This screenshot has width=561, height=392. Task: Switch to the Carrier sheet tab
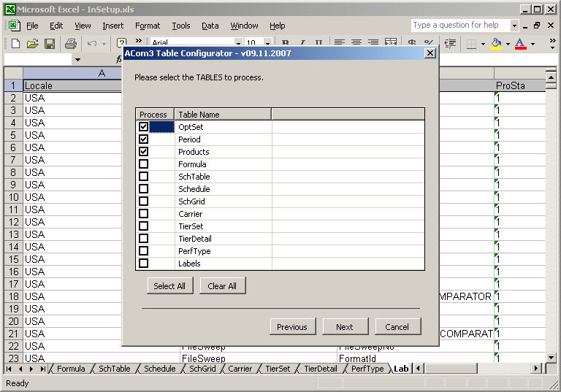click(x=240, y=369)
